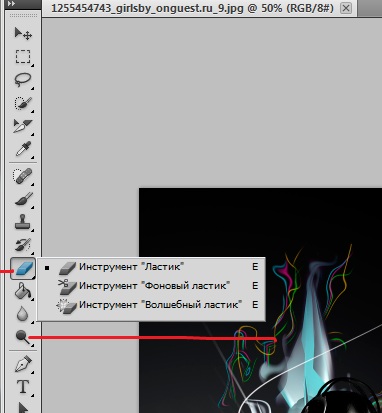Pick the Blur tool droplet icon
Image resolution: width=382 pixels, height=413 pixels.
(x=23, y=314)
